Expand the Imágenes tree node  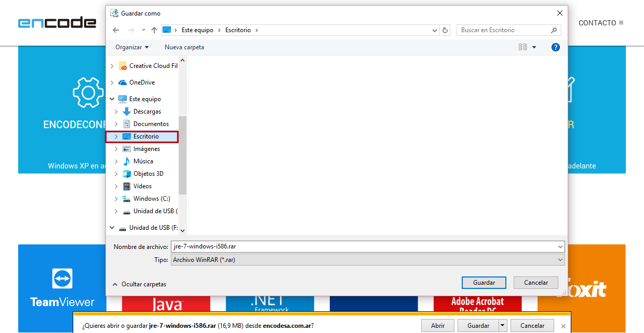click(116, 149)
